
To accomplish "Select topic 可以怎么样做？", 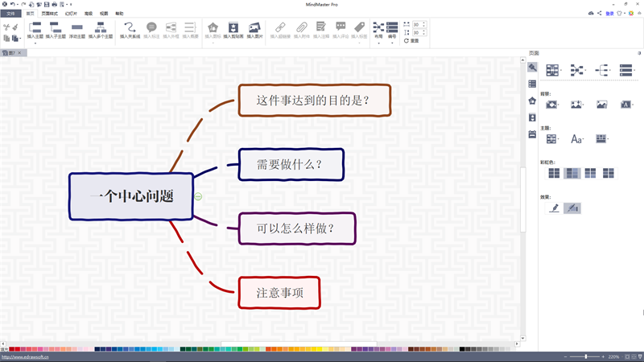I will coord(297,228).
